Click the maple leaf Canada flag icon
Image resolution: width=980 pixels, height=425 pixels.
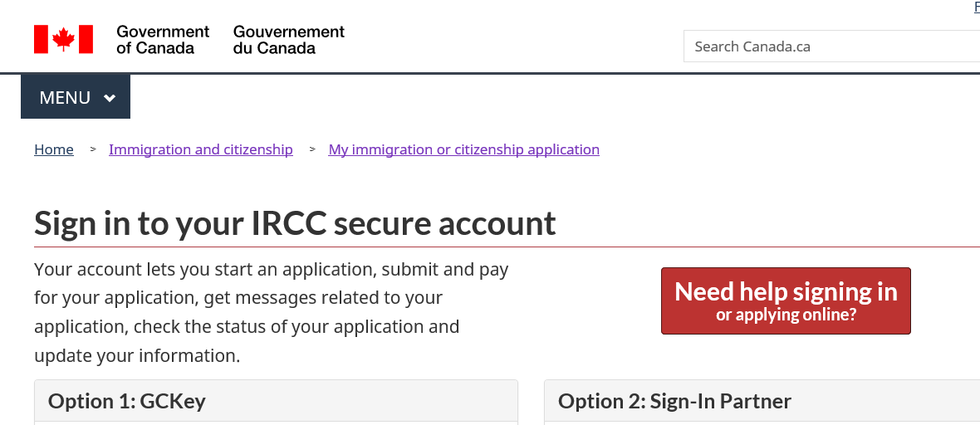click(x=63, y=39)
